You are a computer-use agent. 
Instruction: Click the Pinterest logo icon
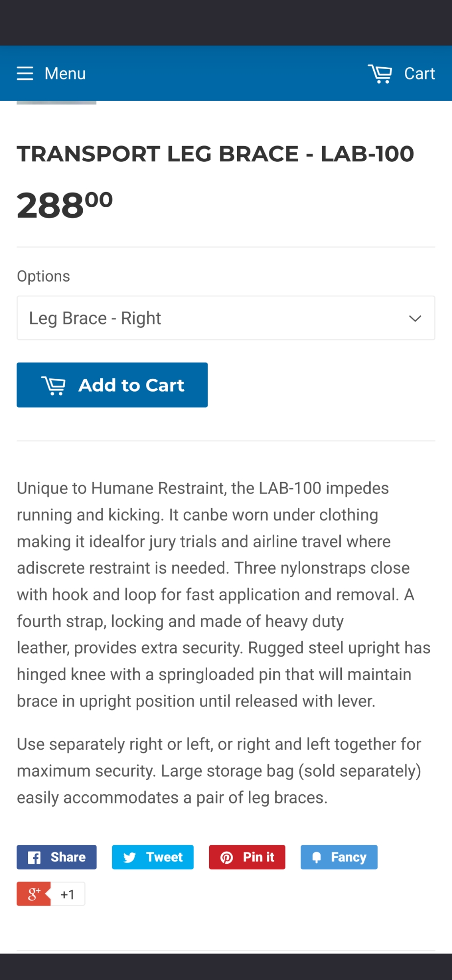pos(227,857)
